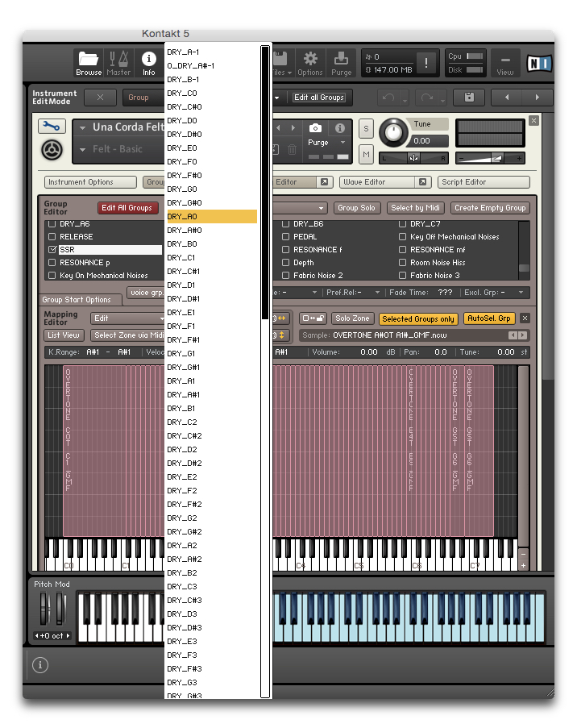Image resolution: width=577 pixels, height=728 pixels.
Task: Open the View minimize icon
Action: coord(505,64)
